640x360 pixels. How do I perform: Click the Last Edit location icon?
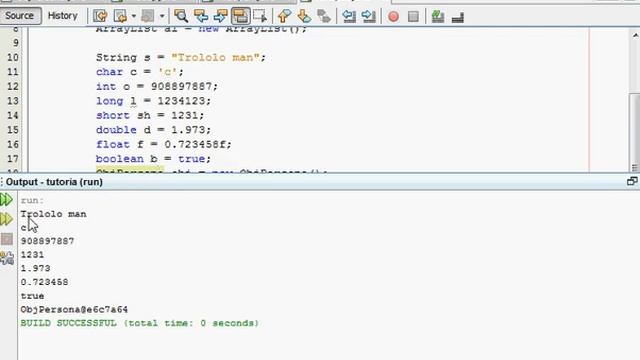(100, 16)
